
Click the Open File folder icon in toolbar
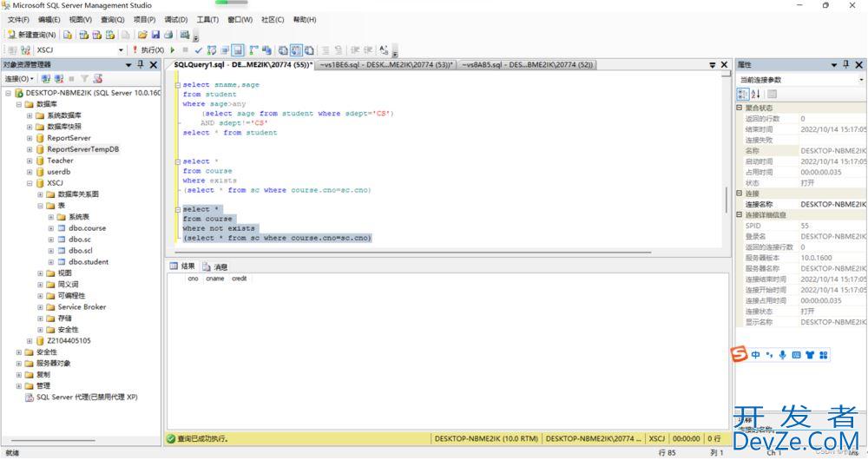pyautogui.click(x=143, y=35)
